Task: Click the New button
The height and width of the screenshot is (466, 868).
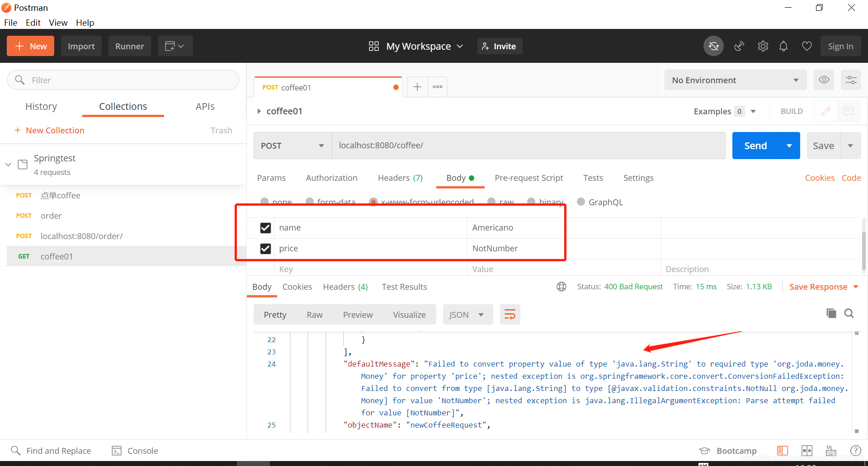Action: pyautogui.click(x=30, y=46)
